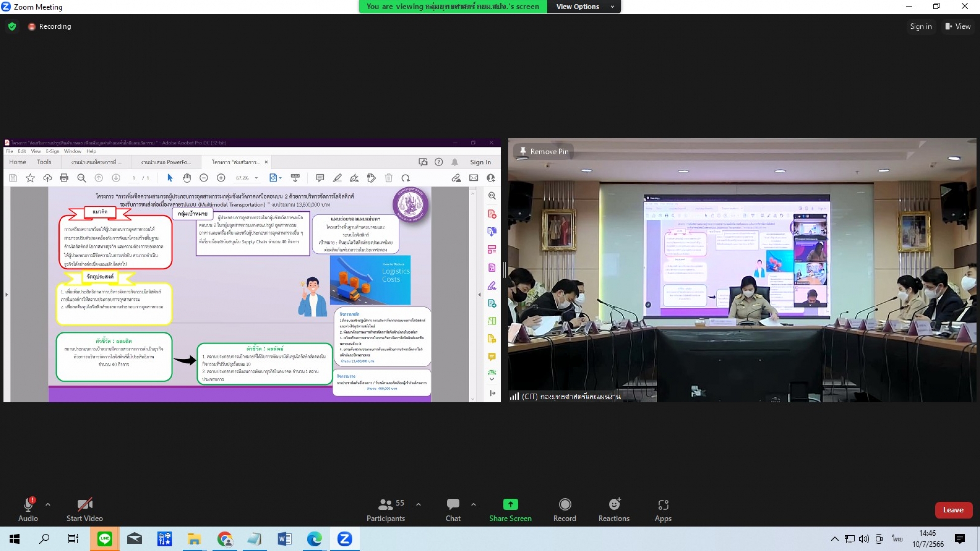This screenshot has height=551, width=980.
Task: Open the Windows notification center
Action: [x=960, y=539]
